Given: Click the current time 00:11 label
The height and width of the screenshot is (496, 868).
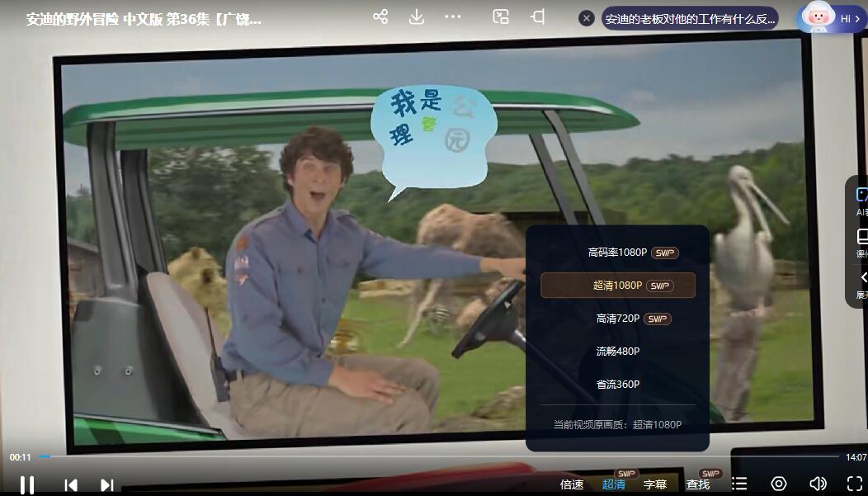Looking at the screenshot, I should click(20, 457).
